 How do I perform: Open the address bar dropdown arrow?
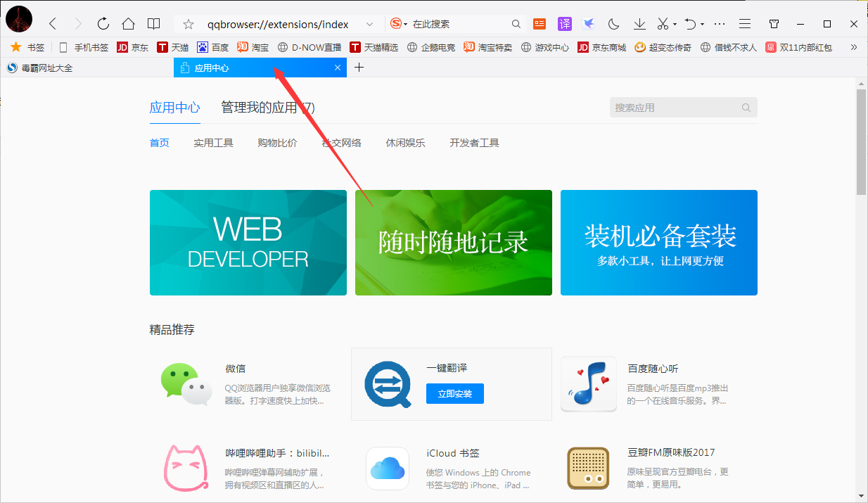[x=371, y=23]
